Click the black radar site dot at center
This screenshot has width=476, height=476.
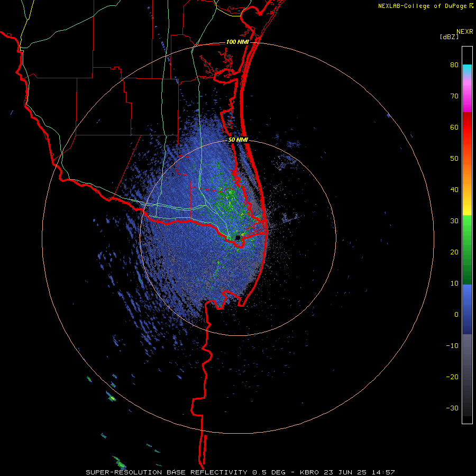tap(237, 237)
